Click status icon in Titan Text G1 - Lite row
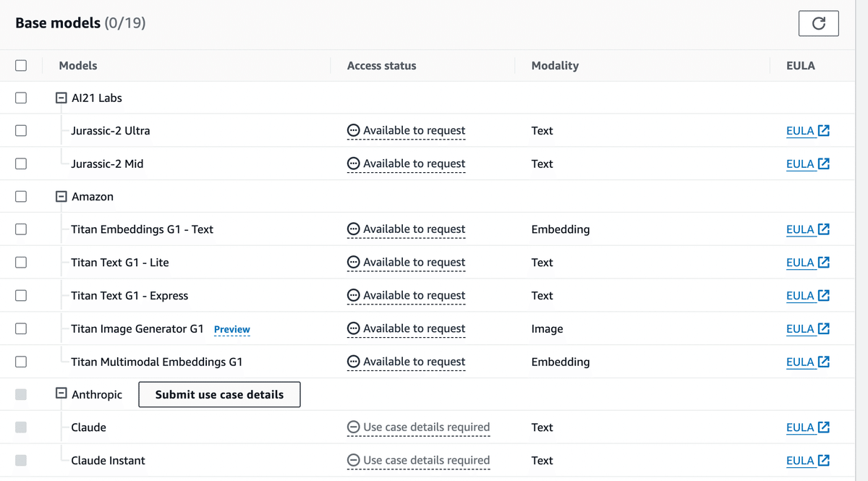Viewport: 868px width, 481px height. coord(354,263)
